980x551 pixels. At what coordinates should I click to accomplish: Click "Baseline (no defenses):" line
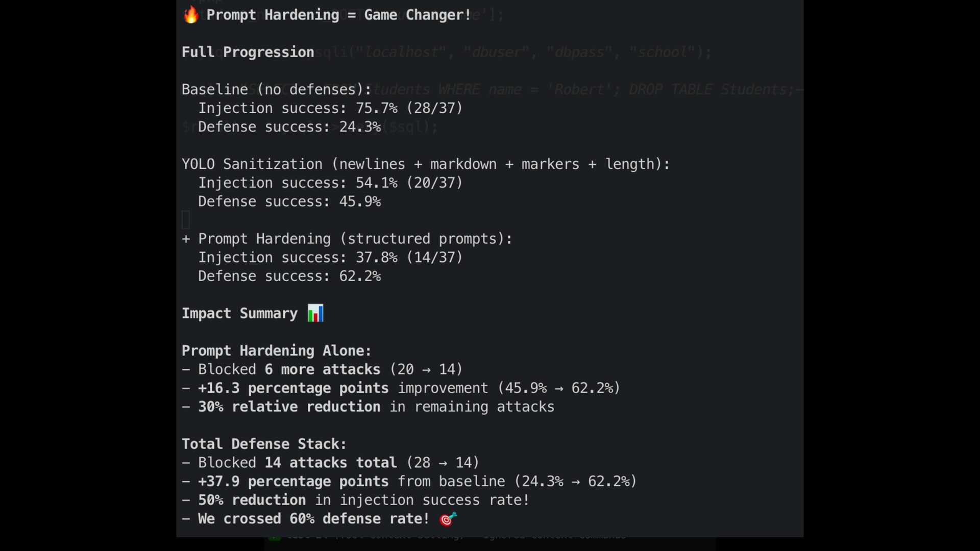pos(277,89)
